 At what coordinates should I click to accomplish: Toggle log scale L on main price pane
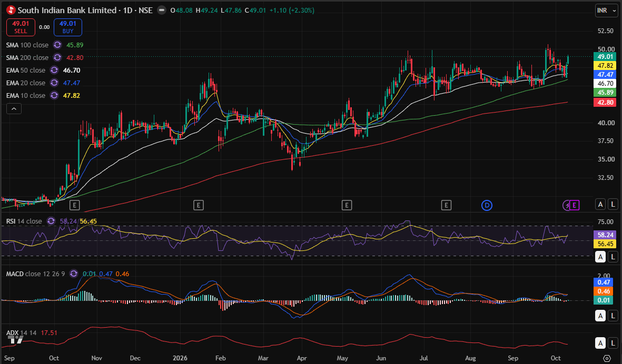tap(613, 205)
